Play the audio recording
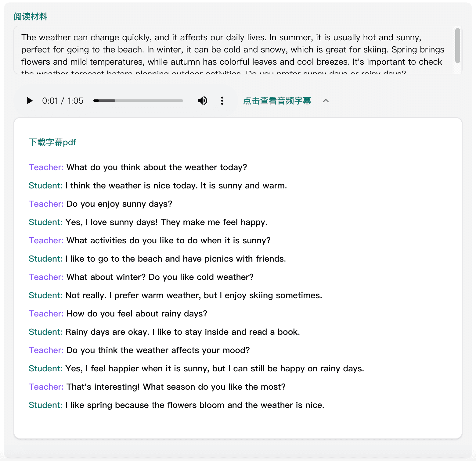 point(30,101)
